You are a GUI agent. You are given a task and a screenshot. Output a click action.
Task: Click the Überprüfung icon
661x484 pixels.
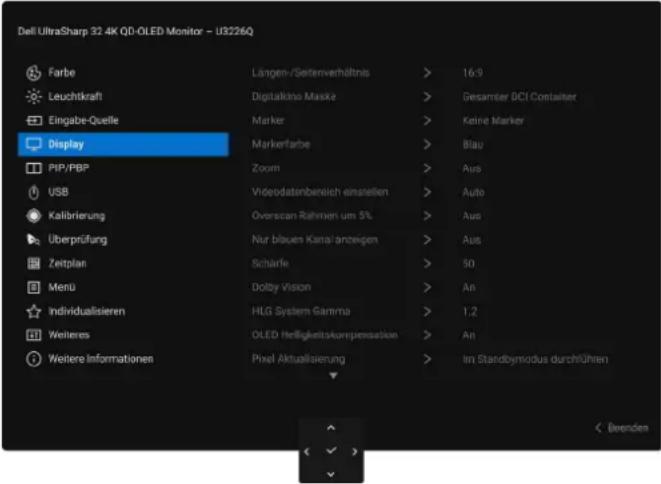tap(34, 240)
